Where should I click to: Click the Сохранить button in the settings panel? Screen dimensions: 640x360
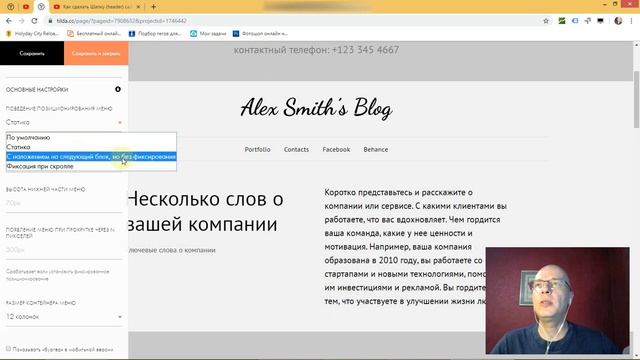pos(32,53)
